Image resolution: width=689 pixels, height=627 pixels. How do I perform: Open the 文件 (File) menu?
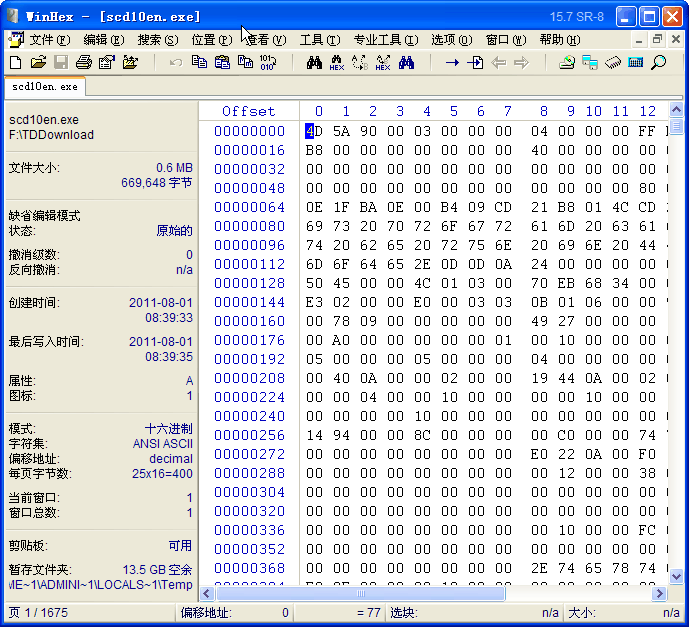point(49,40)
